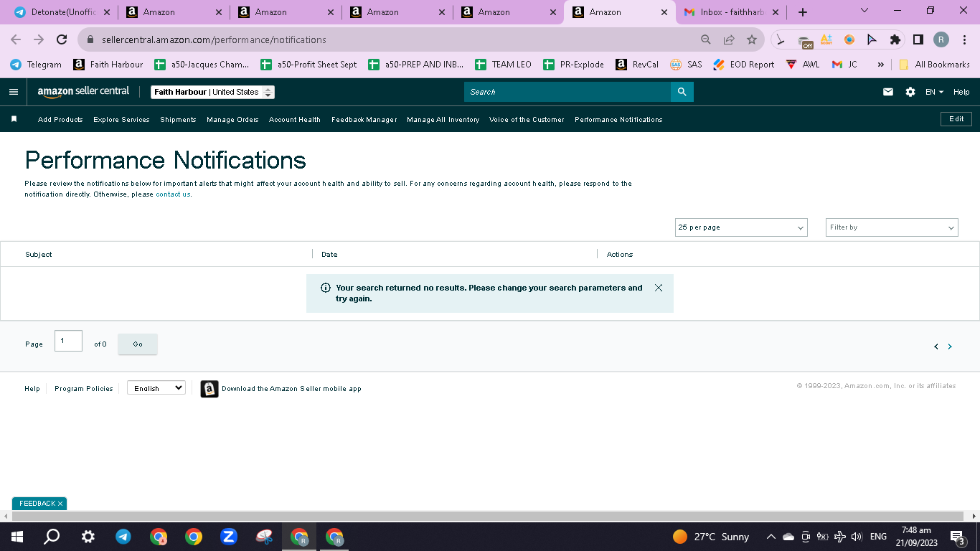Open Manage All Inventory
The width and height of the screenshot is (980, 551).
tap(443, 120)
